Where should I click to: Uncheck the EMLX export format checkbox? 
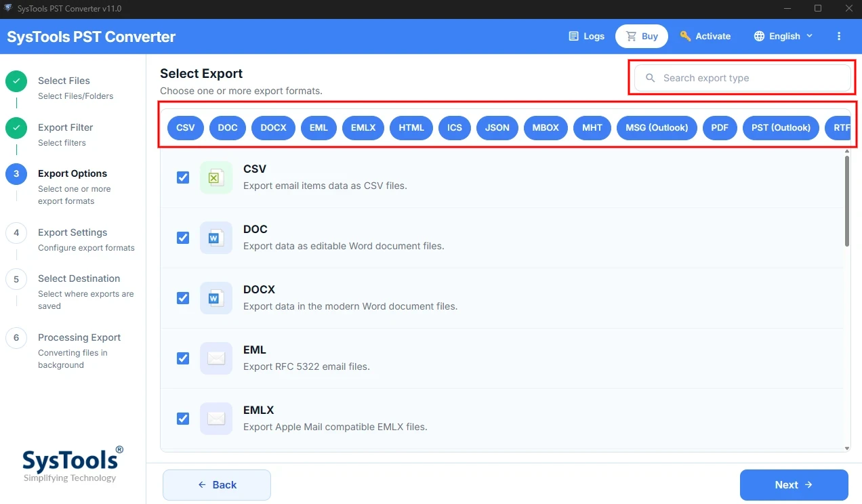pyautogui.click(x=183, y=419)
